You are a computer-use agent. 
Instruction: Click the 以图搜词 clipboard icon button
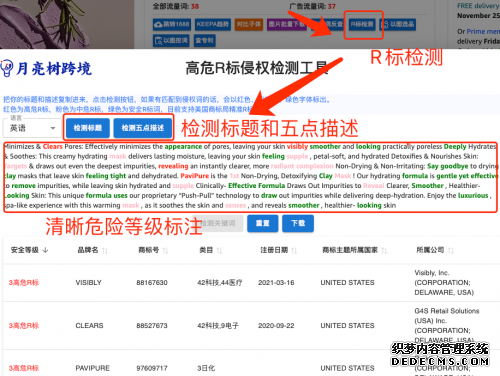(171, 41)
